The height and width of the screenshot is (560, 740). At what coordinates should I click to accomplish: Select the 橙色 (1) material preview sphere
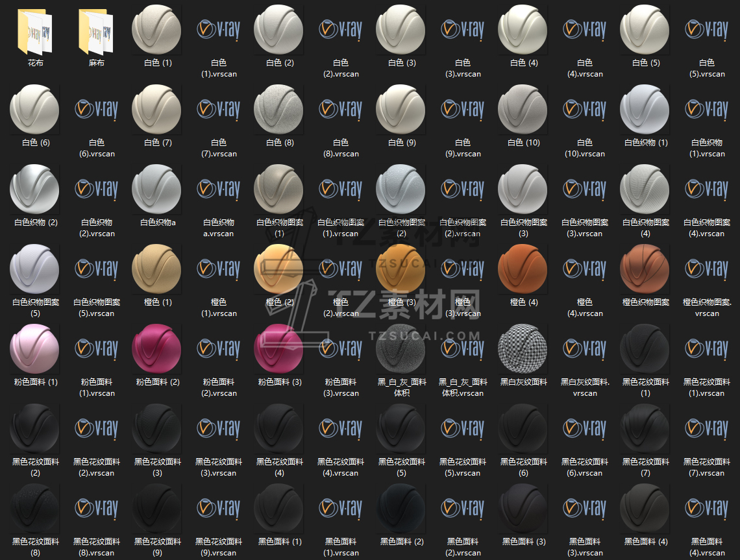(x=156, y=269)
